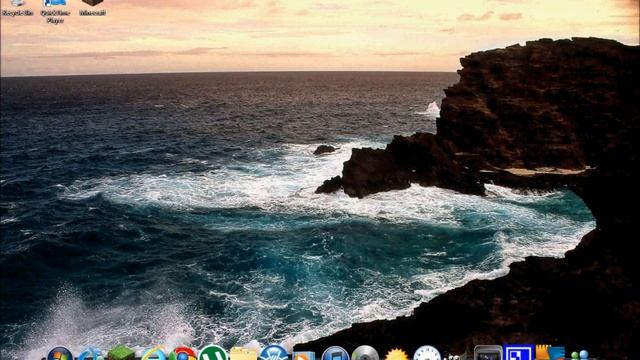Open the yellow folder in dock

pos(243,353)
